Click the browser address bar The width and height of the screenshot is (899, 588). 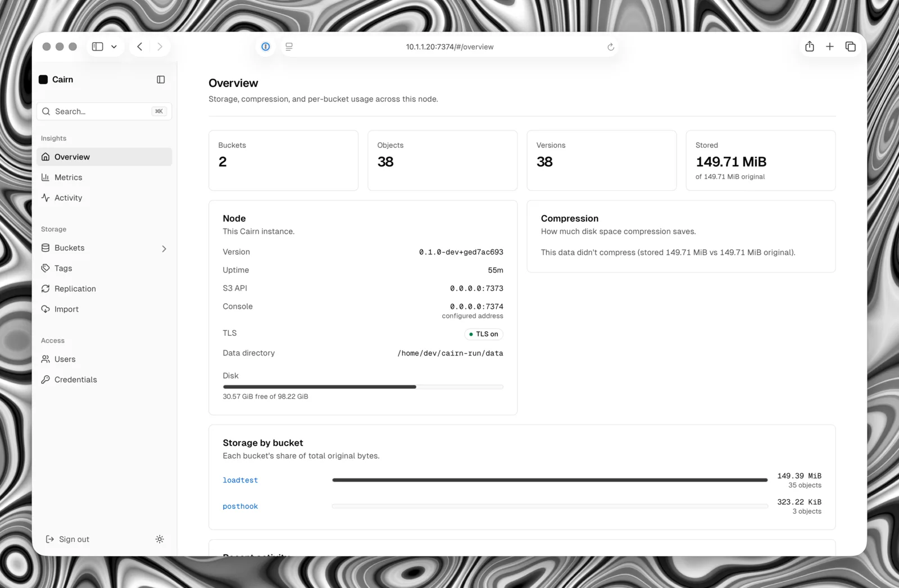449,47
